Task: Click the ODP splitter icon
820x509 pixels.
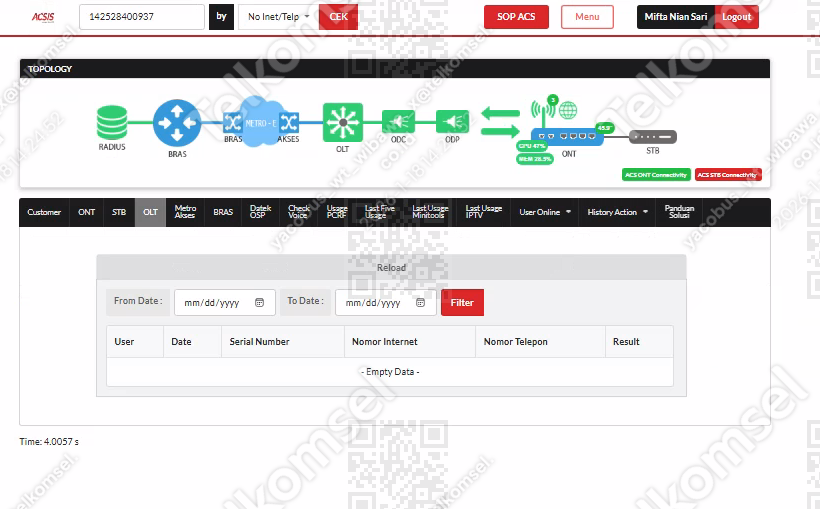Action: [452, 122]
